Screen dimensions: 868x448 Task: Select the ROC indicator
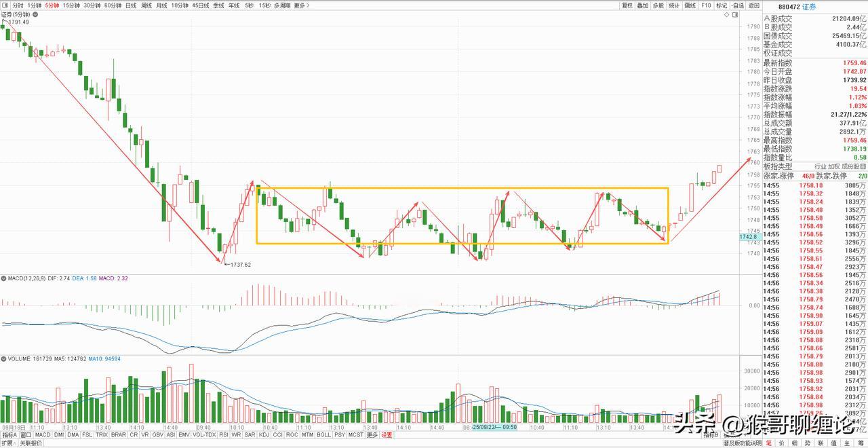coord(292,435)
